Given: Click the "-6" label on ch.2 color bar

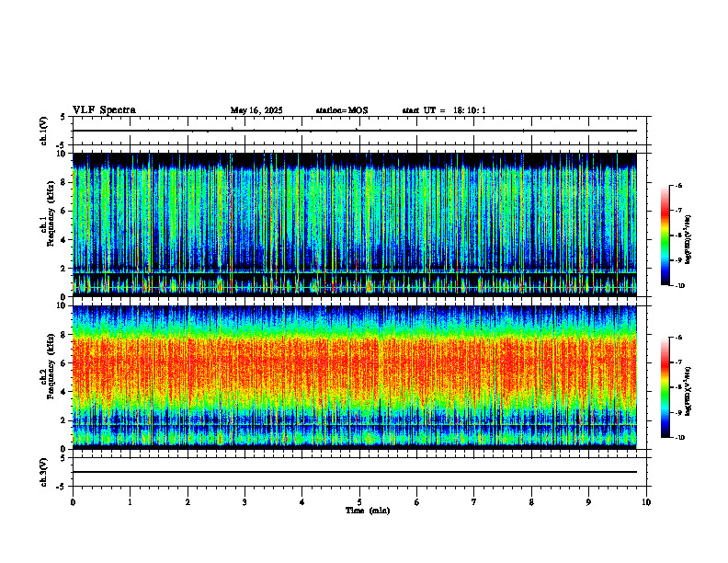Looking at the screenshot, I should coord(678,338).
